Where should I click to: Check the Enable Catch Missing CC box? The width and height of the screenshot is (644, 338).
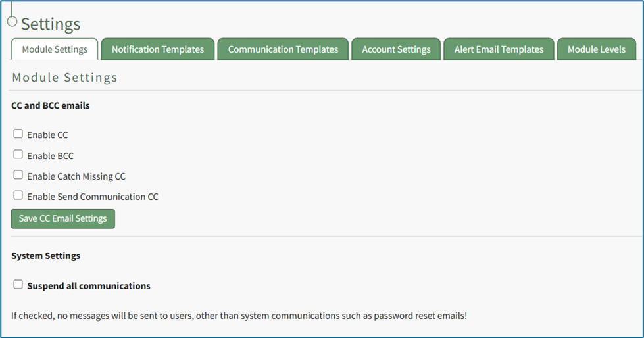pyautogui.click(x=18, y=175)
